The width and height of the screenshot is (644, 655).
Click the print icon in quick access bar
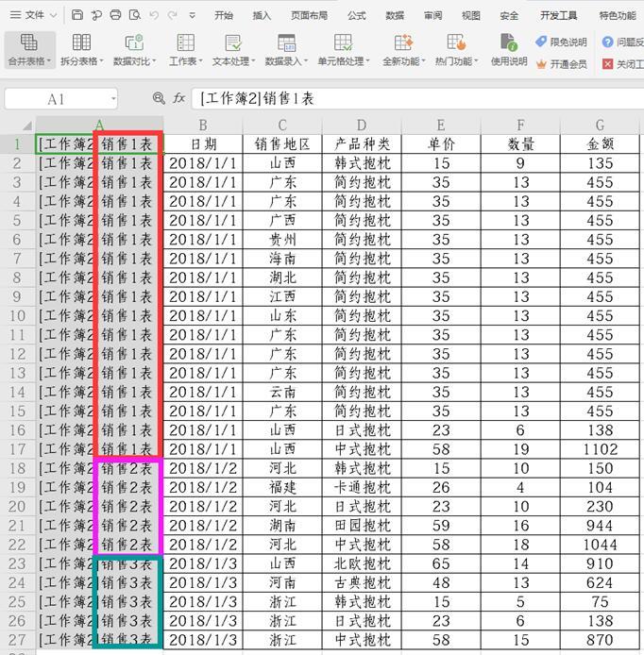115,15
